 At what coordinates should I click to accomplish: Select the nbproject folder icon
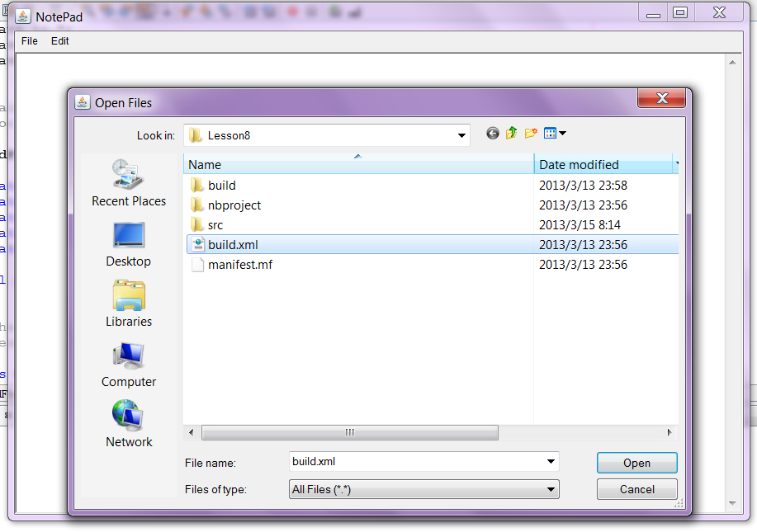[x=196, y=205]
